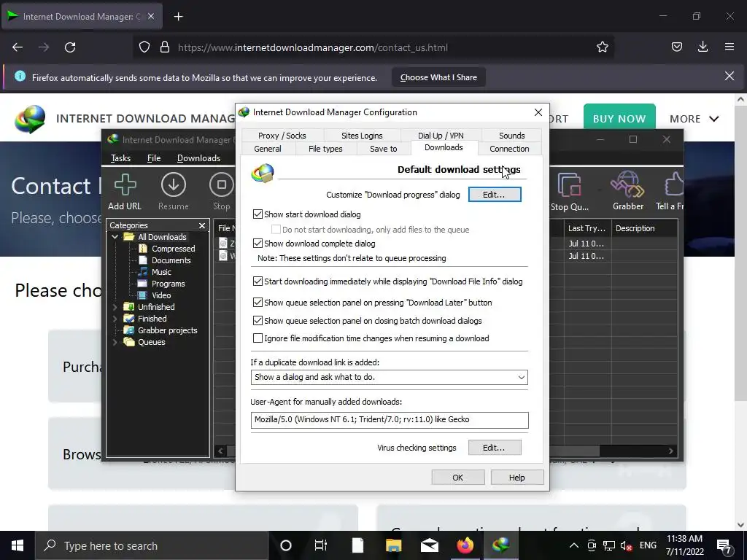Expand the Finished category
Image resolution: width=747 pixels, height=560 pixels.
click(x=115, y=319)
